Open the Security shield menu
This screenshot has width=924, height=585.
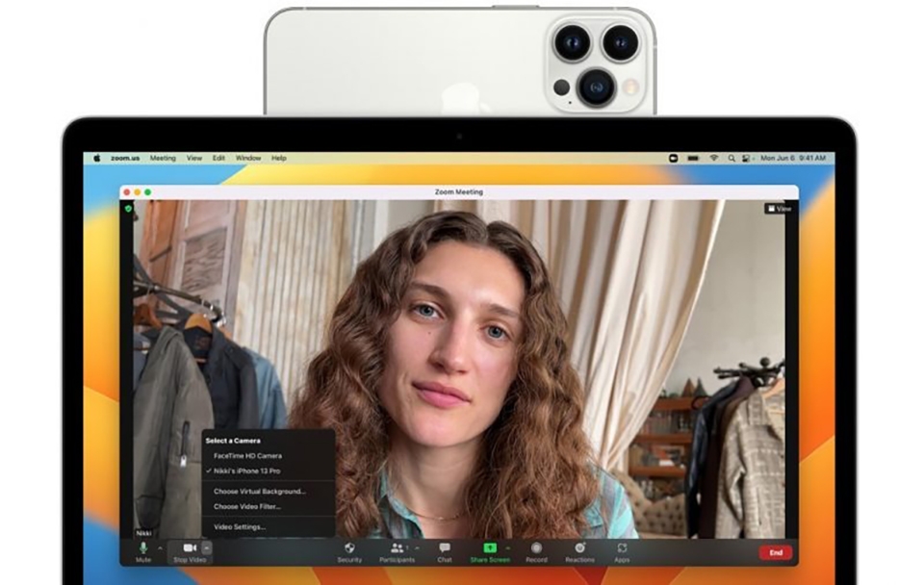point(349,552)
